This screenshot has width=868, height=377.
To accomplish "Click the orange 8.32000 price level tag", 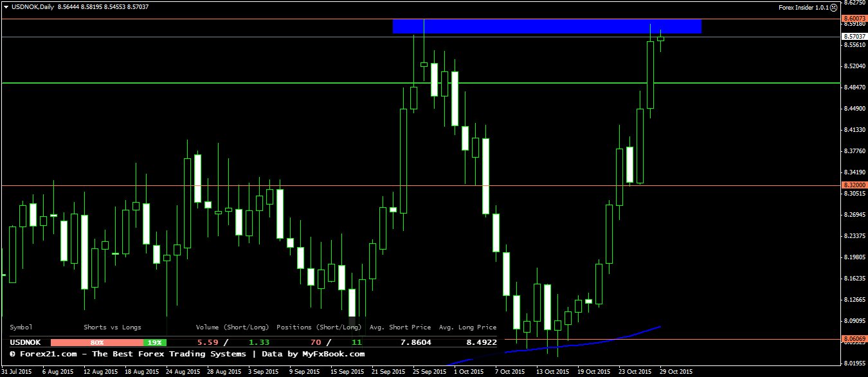I will (x=854, y=185).
